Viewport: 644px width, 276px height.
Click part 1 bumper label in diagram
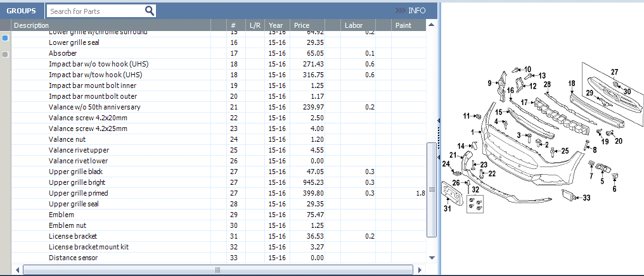click(x=473, y=132)
